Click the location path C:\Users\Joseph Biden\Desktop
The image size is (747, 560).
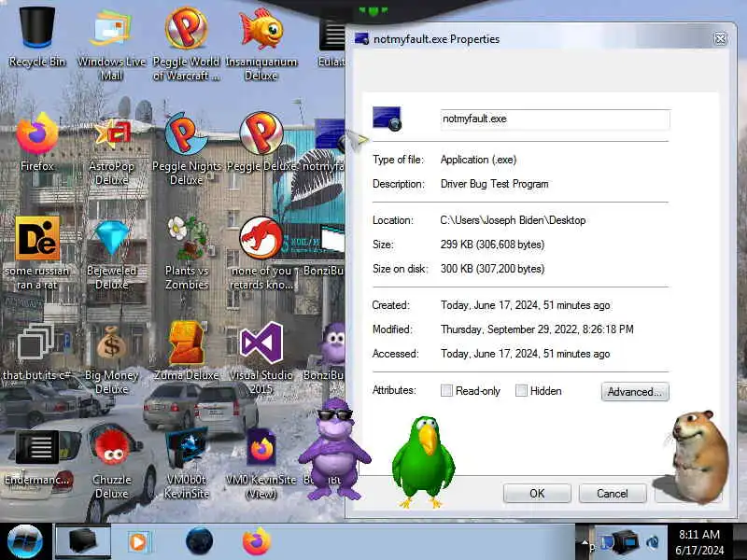[x=513, y=220]
